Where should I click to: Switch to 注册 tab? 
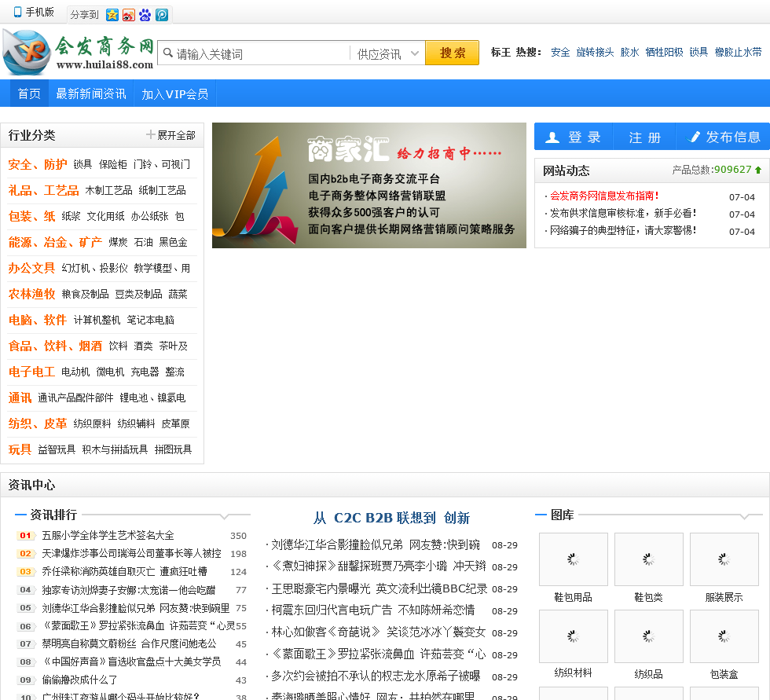(x=644, y=137)
